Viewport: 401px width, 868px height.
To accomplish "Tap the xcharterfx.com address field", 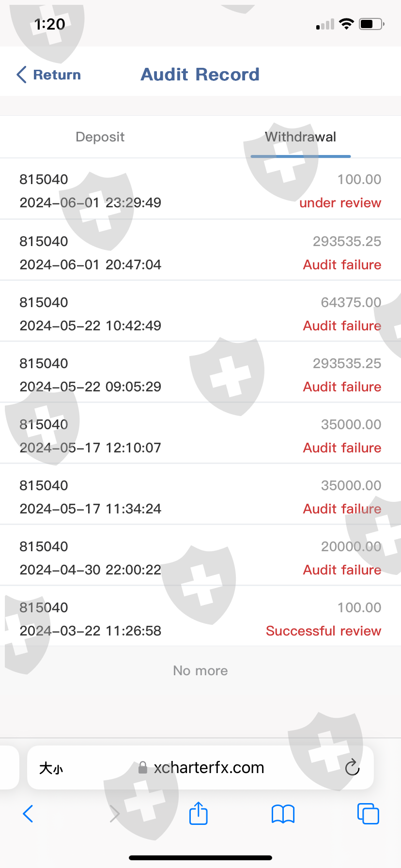I will 209,768.
